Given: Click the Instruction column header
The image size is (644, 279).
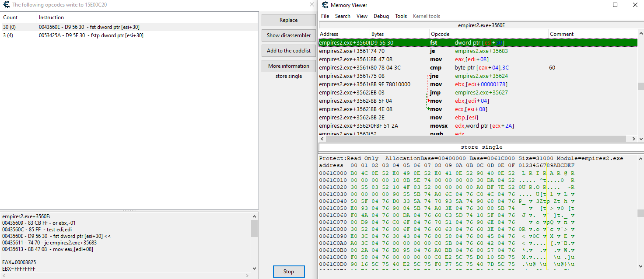Looking at the screenshot, I should click(x=147, y=17).
